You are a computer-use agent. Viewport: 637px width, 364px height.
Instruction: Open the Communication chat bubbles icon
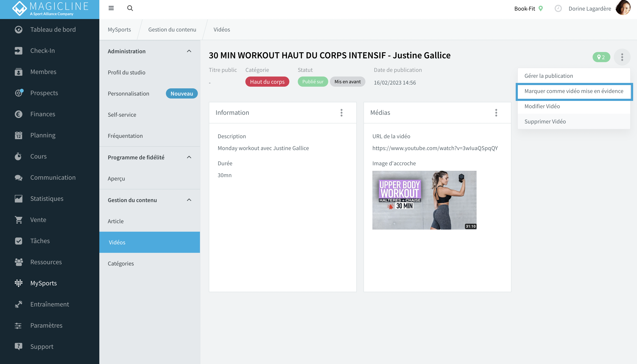click(x=18, y=178)
